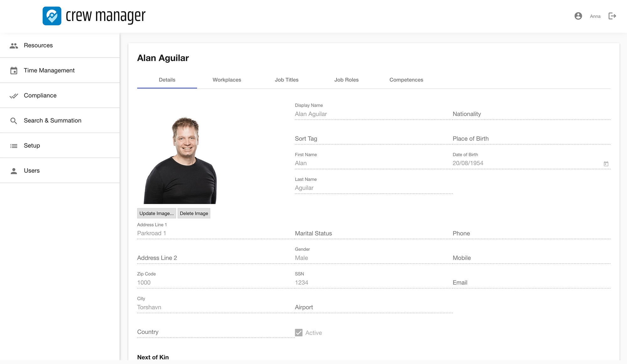The height and width of the screenshot is (364, 627).
Task: Click the Time Management calendar icon
Action: click(x=14, y=71)
